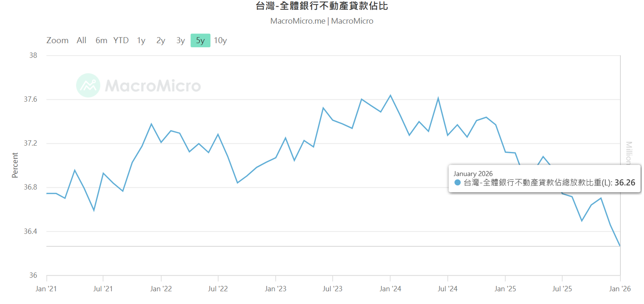Change zoom range to 3y
The image size is (644, 304).
[x=181, y=41]
